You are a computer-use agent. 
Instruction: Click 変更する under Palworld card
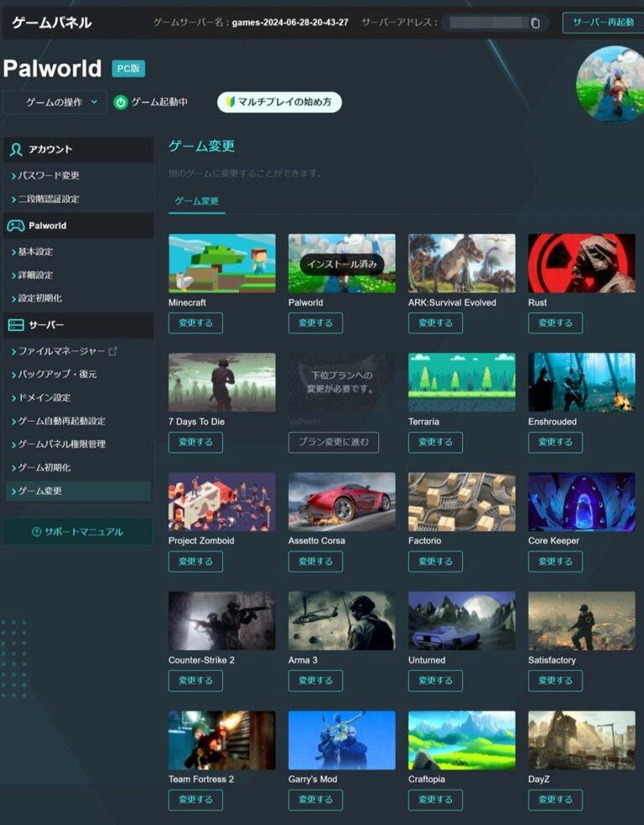click(315, 323)
